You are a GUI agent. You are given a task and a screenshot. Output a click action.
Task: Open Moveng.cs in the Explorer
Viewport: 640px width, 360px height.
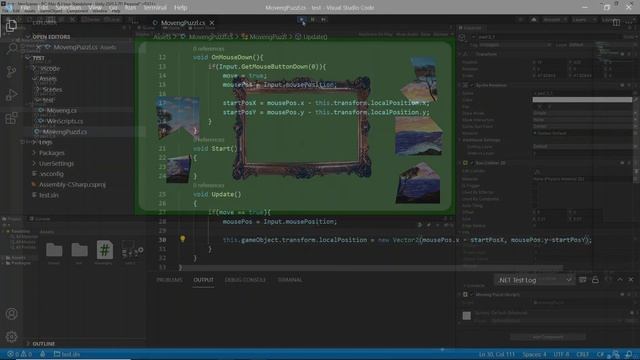coord(62,111)
